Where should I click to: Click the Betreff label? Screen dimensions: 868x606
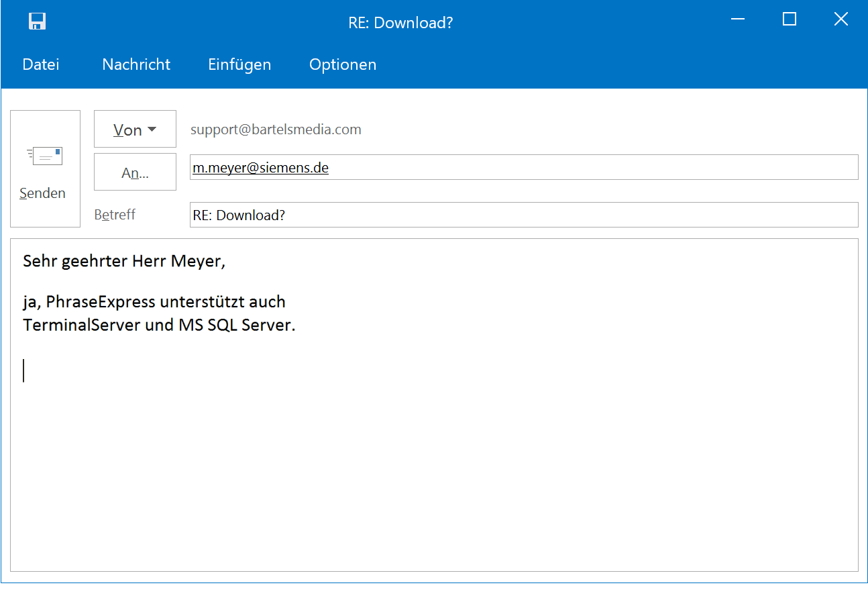click(115, 215)
